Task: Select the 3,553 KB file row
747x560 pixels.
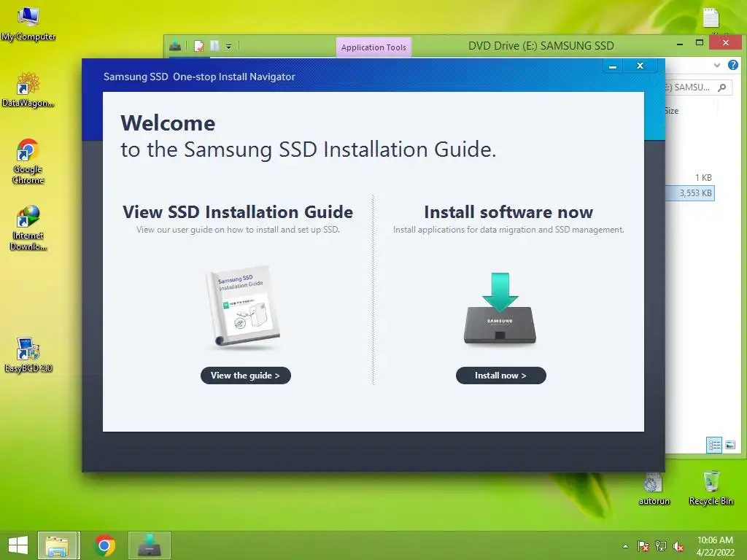Action: click(690, 192)
